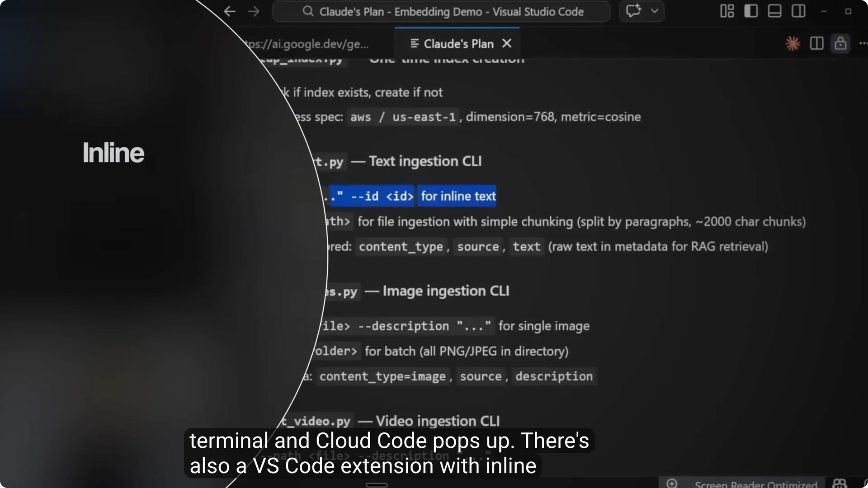Split the editor to the right
Viewport: 868px width, 488px height.
pos(816,43)
